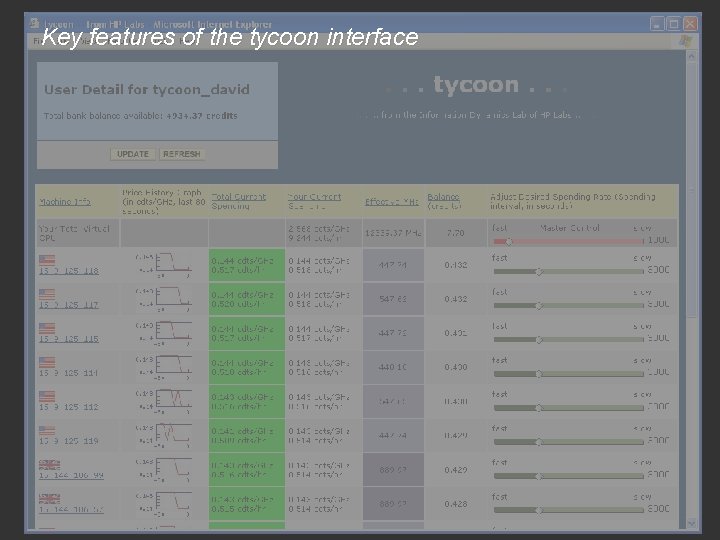Click the effective MHz cell for 15.9.125.117
Screen dimensions: 720x540
(393, 299)
